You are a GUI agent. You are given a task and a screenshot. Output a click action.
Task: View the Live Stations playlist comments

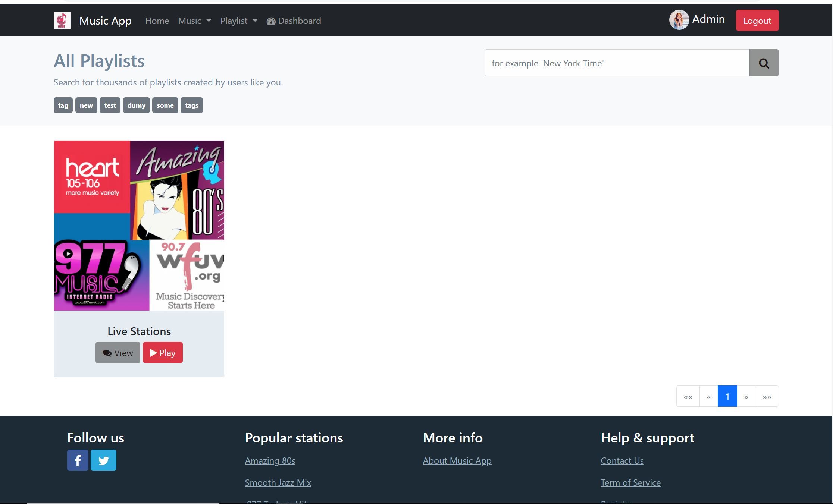(x=118, y=353)
